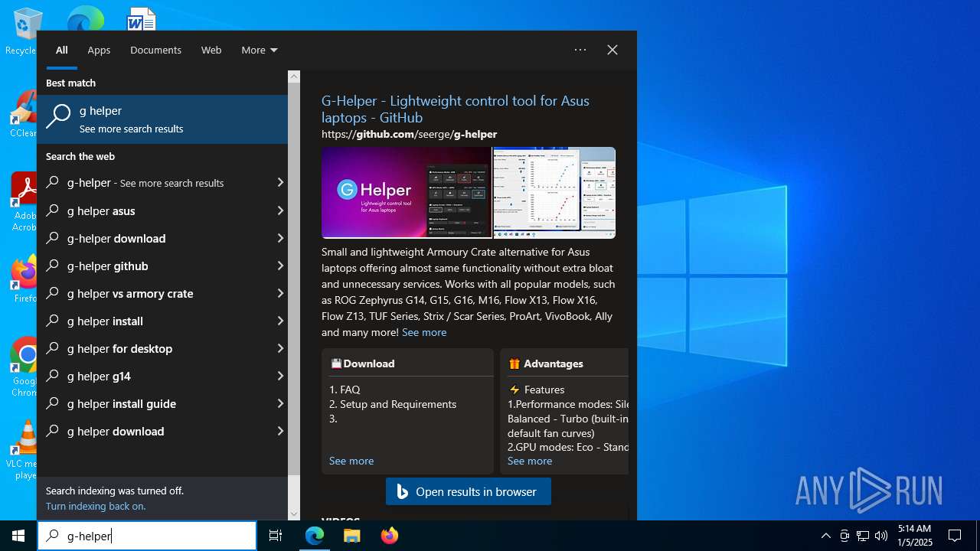The height and width of the screenshot is (551, 980).
Task: Open the Recycle Bin desktop icon
Action: tap(23, 31)
